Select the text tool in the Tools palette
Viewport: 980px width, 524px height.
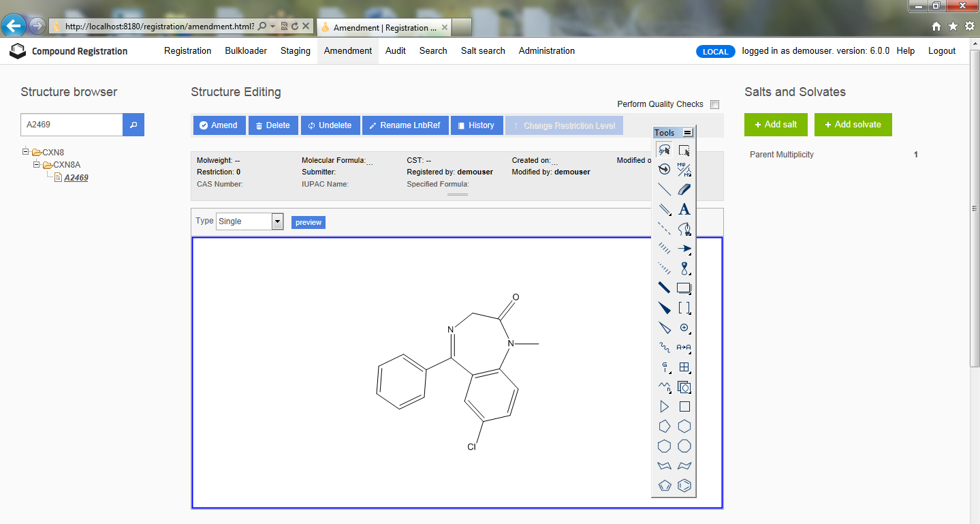click(684, 210)
